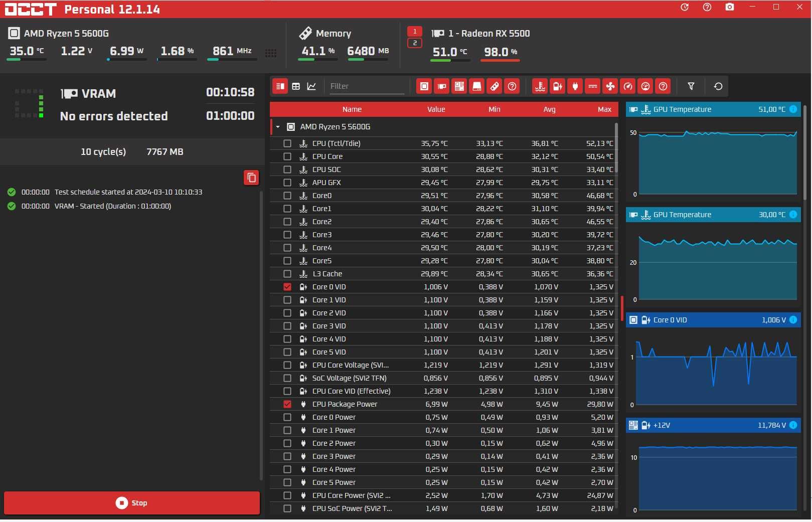Toggle the unknown sensor type filter
The height and width of the screenshot is (522, 812).
point(663,86)
